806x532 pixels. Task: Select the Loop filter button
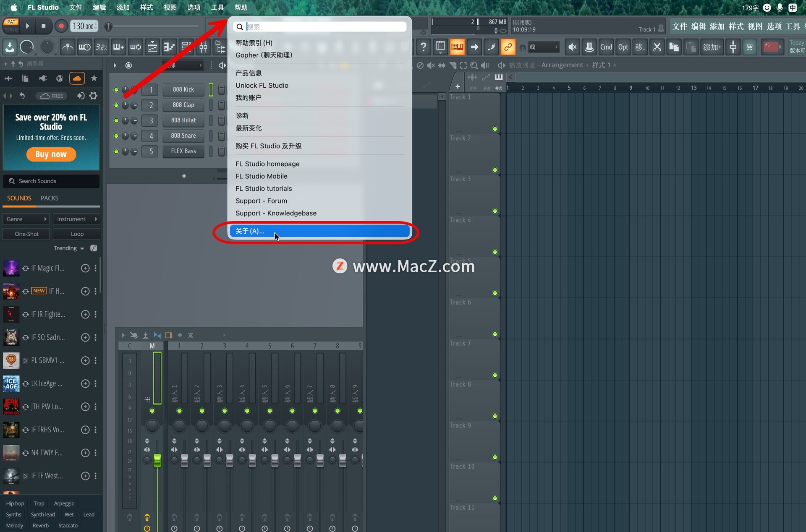[77, 234]
